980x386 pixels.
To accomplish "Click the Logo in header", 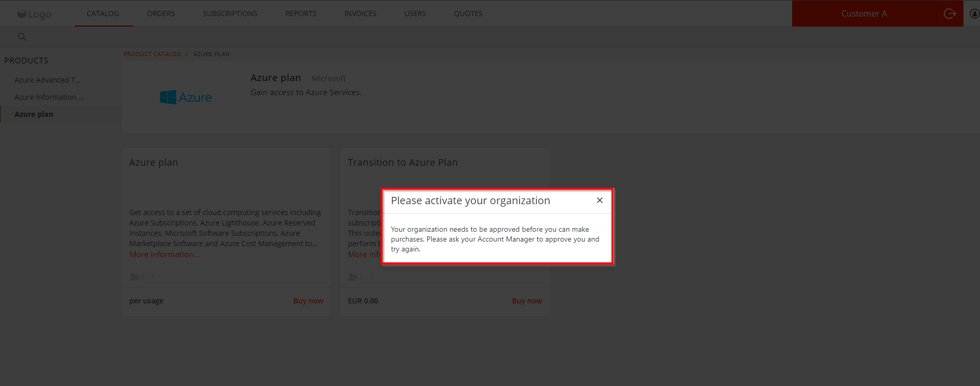I will tap(34, 14).
